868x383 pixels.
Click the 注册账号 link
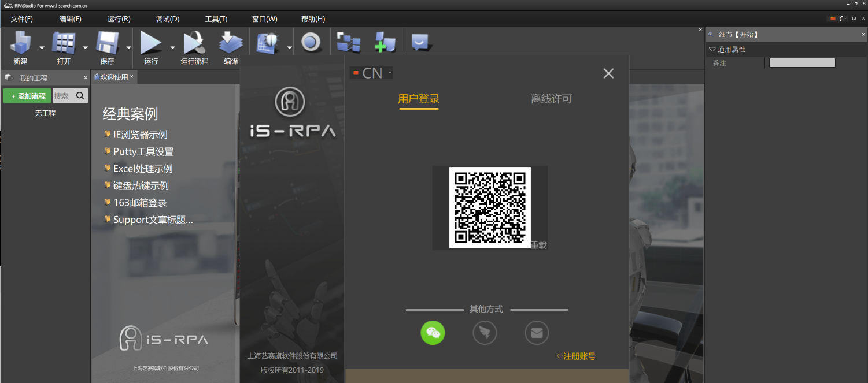[x=580, y=356]
